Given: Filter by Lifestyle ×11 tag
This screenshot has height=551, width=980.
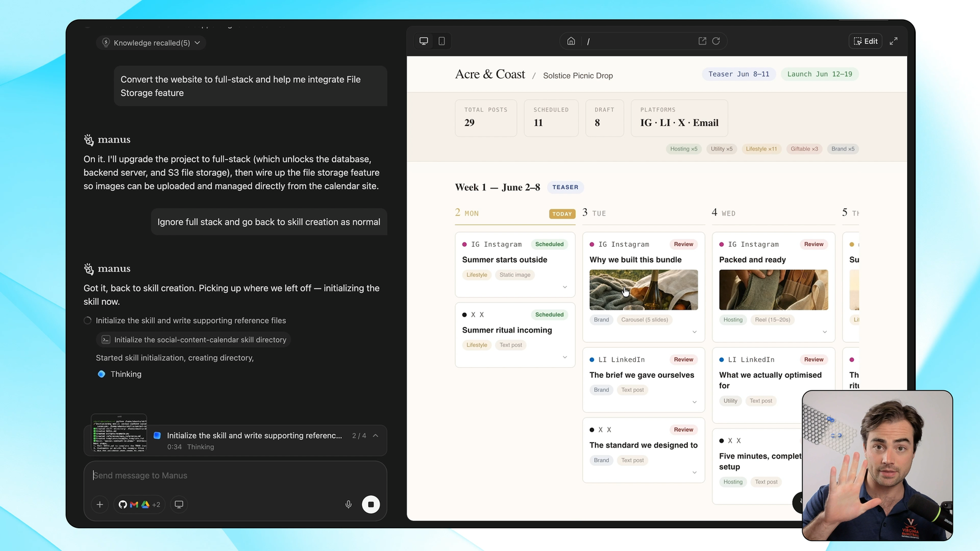Looking at the screenshot, I should tap(761, 149).
